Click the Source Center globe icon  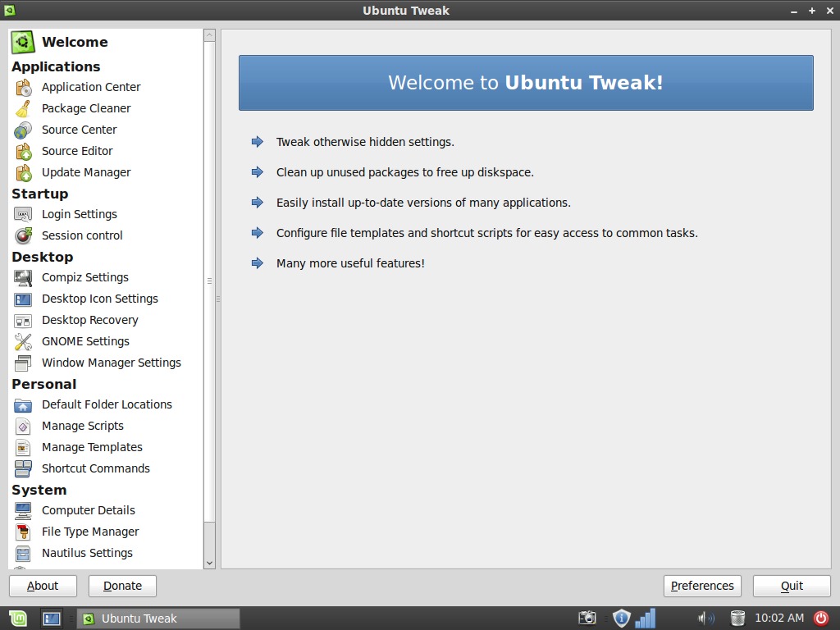coord(23,130)
